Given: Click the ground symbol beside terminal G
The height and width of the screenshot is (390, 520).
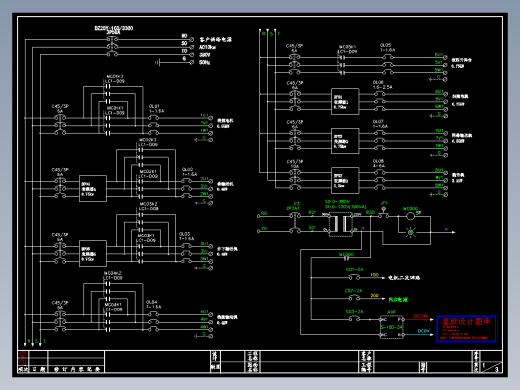Looking at the screenshot, I should coord(158,62).
